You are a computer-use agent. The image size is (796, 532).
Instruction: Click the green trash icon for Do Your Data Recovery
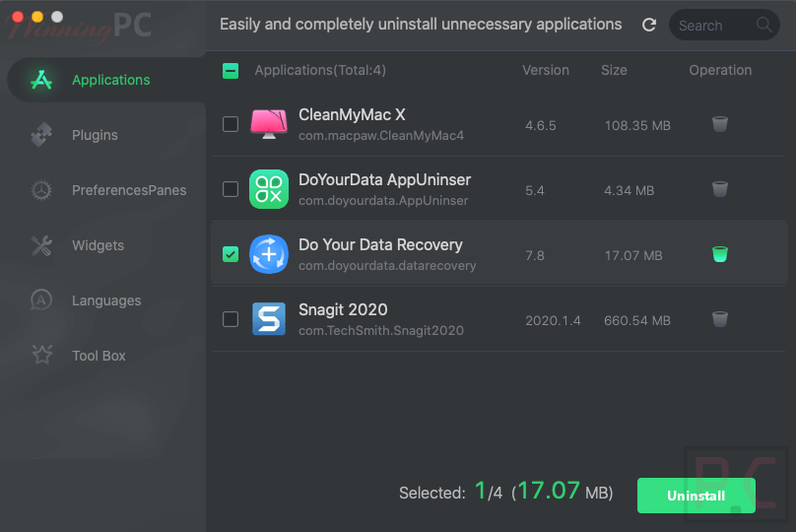tap(720, 254)
